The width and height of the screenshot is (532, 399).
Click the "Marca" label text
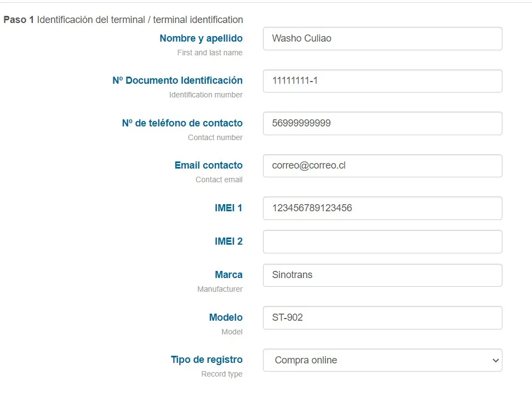point(228,275)
